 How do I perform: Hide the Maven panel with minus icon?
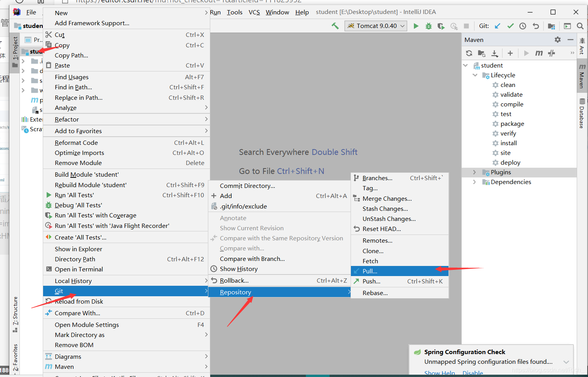pyautogui.click(x=571, y=40)
